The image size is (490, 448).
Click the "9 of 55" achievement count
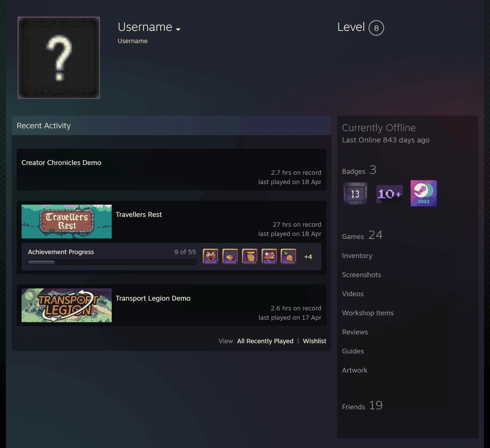tap(185, 252)
